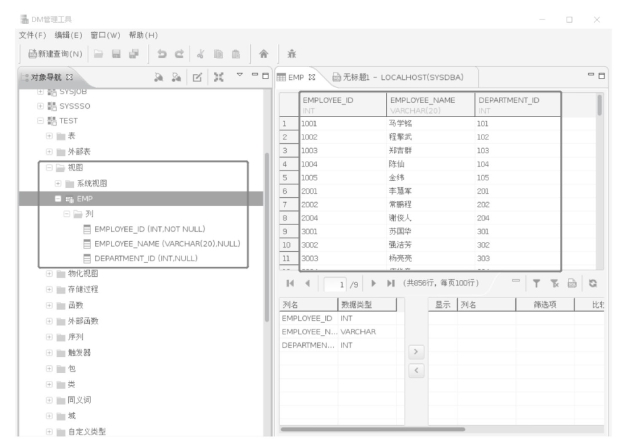This screenshot has height=439, width=624.
Task: Close the EMP tab
Action: pos(312,77)
